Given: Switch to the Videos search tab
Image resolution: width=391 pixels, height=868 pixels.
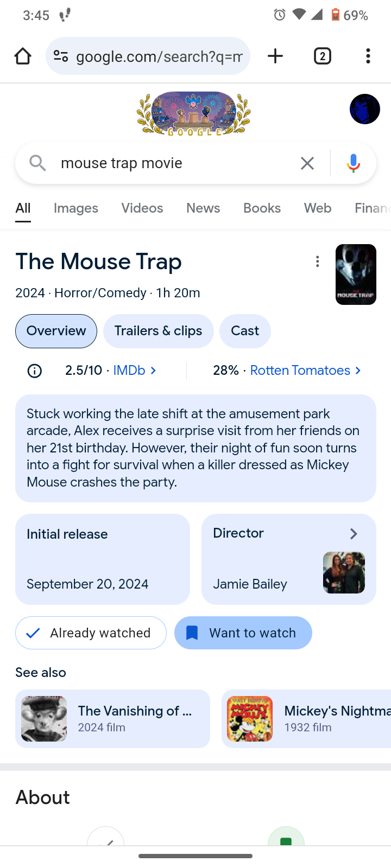Looking at the screenshot, I should click(x=142, y=208).
